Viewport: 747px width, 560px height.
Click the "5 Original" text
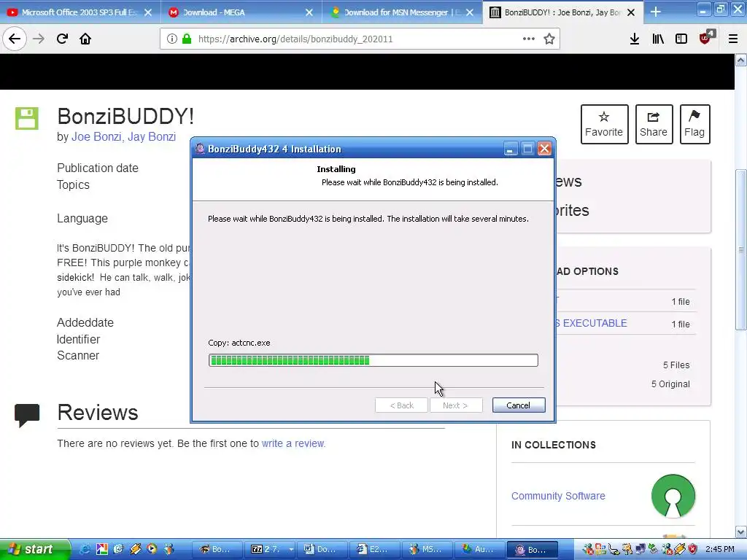click(x=670, y=384)
